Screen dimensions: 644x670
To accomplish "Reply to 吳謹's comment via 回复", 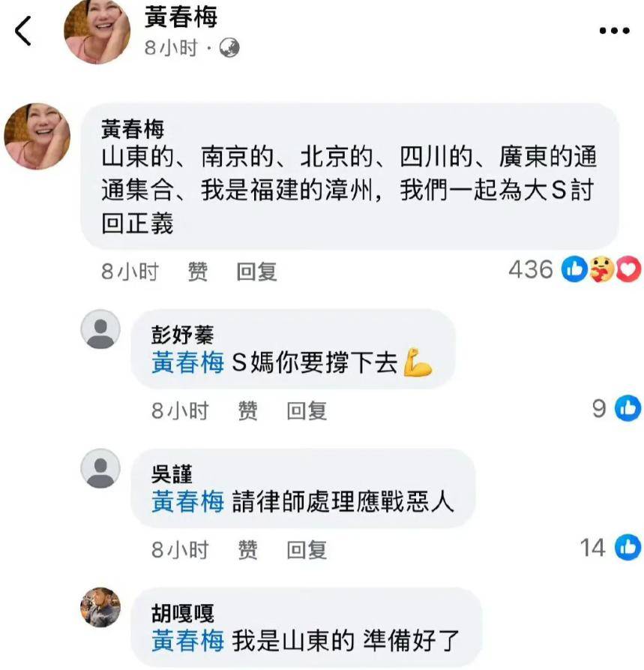I will point(307,550).
